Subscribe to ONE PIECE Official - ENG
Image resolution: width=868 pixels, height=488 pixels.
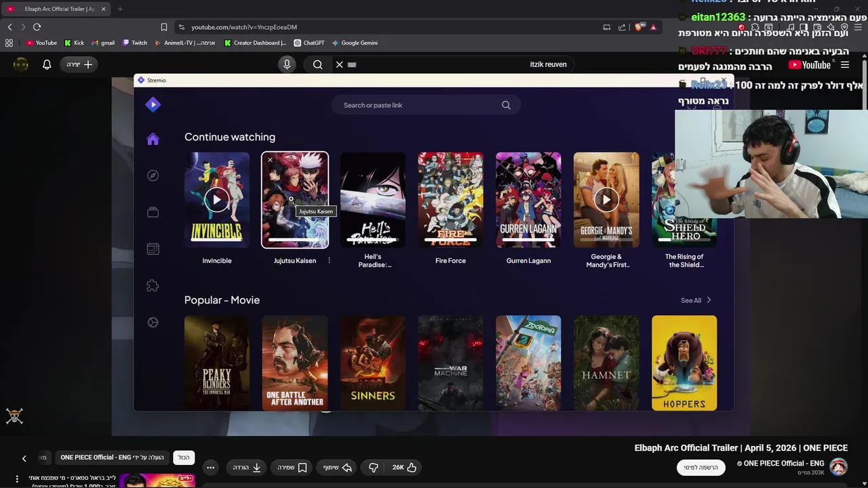(x=701, y=467)
